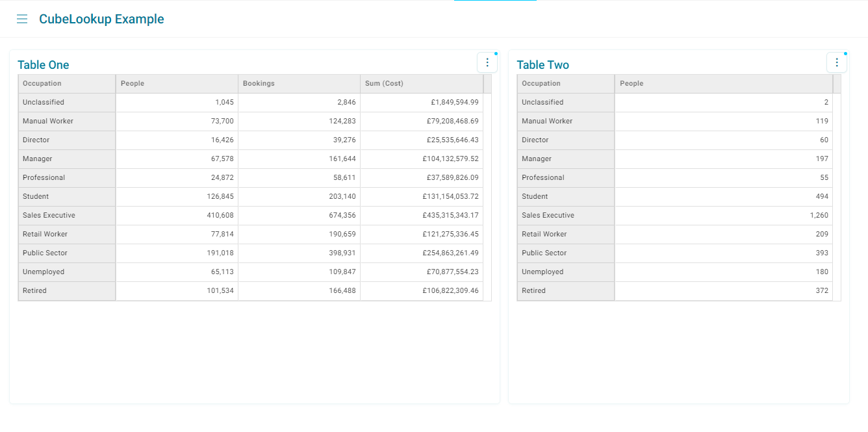This screenshot has width=868, height=432.
Task: Open Table Two options kebab menu
Action: tap(837, 62)
